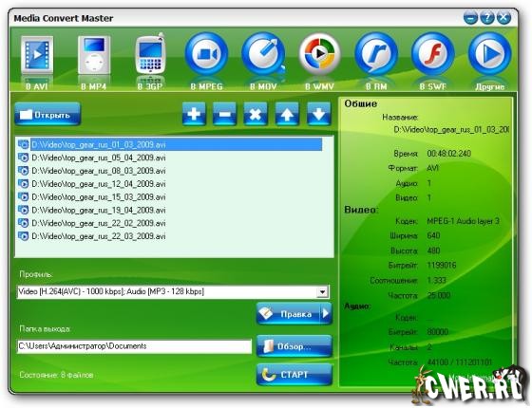Select top_gear_rus_12_04_2009.avi in the list
The width and height of the screenshot is (532, 408).
(99, 184)
